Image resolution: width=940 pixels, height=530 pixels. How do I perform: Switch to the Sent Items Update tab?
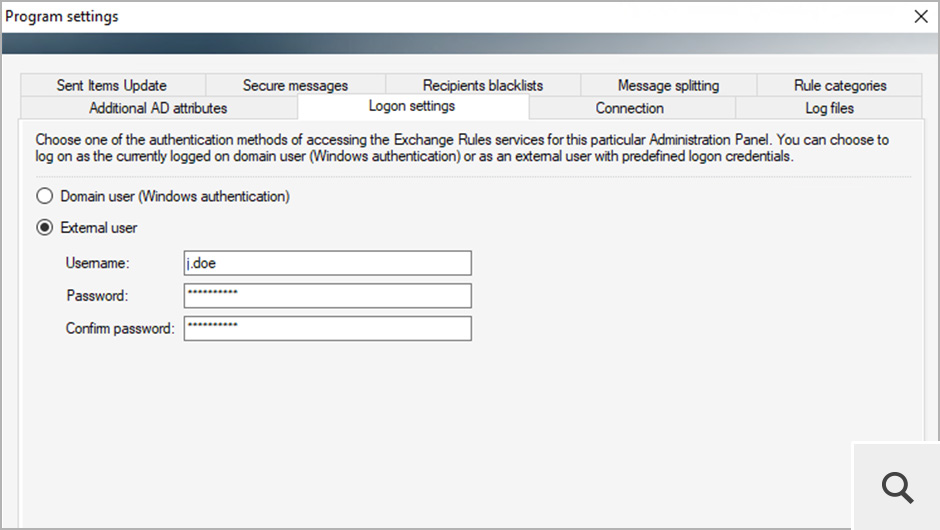[x=112, y=85]
